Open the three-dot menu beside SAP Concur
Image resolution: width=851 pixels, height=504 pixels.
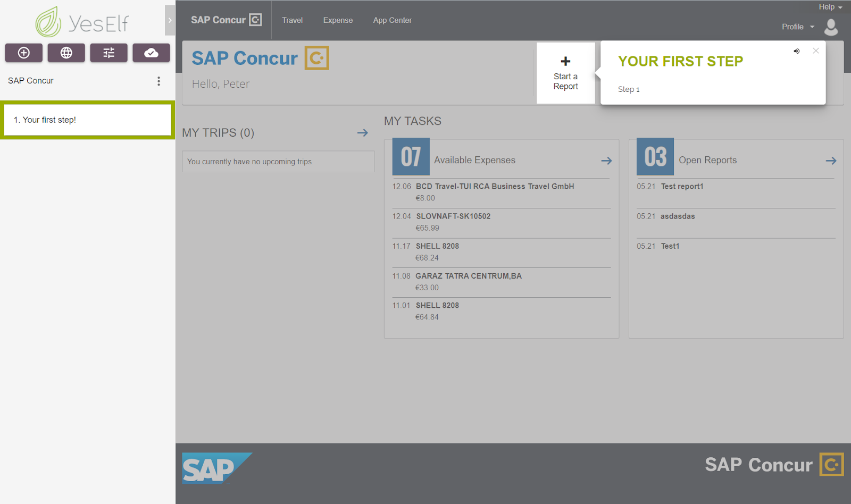coord(158,81)
